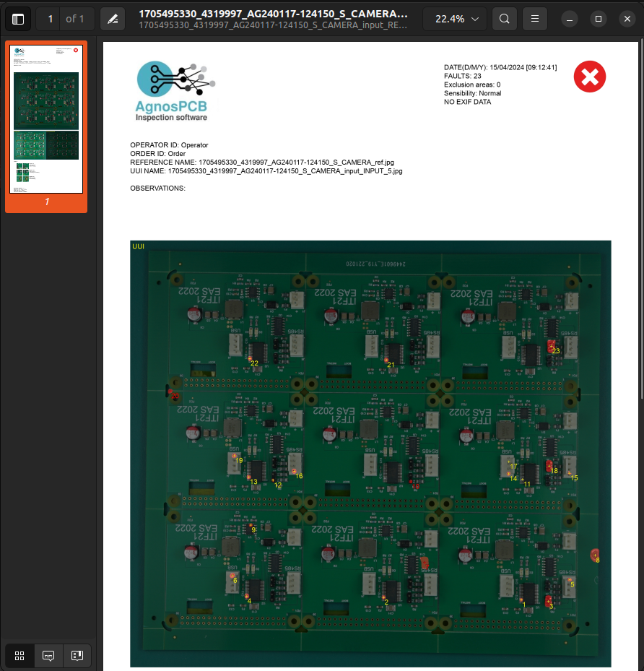The width and height of the screenshot is (644, 671).
Task: Click the vertical scrollbar on the right
Action: coord(640,217)
